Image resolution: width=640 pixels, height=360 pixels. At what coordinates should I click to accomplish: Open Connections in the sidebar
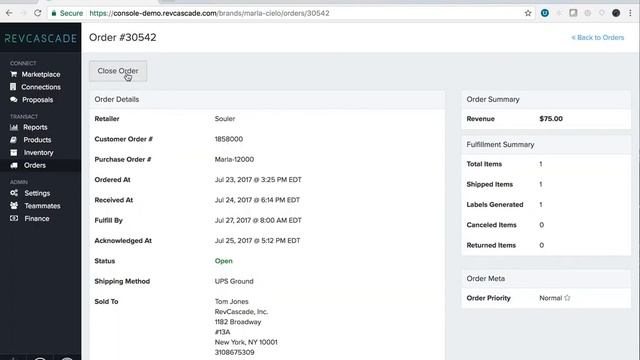click(41, 87)
